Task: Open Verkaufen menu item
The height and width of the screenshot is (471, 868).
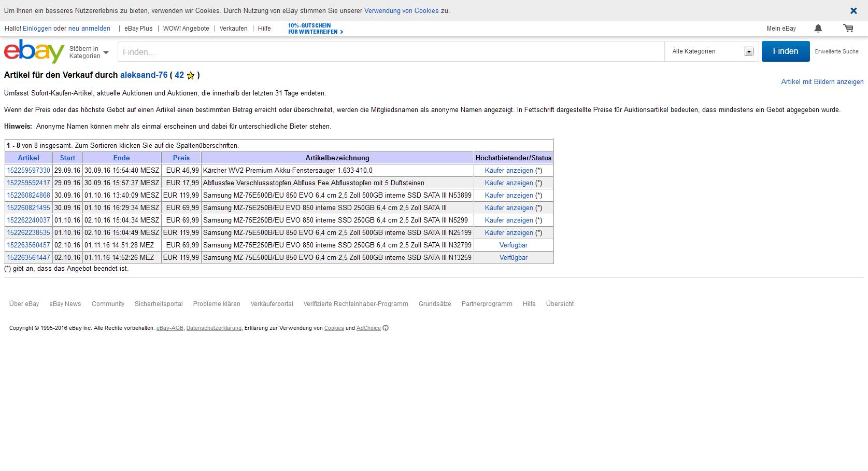Action: 233,29
